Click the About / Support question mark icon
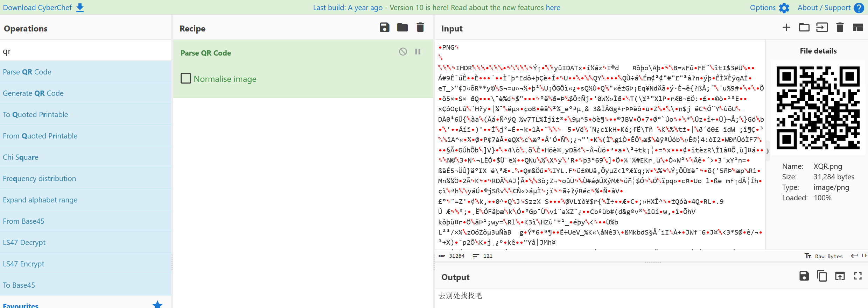 859,8
